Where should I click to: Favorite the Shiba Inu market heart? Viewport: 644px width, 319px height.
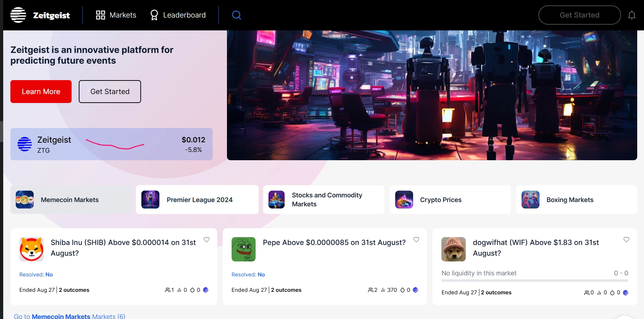point(207,240)
